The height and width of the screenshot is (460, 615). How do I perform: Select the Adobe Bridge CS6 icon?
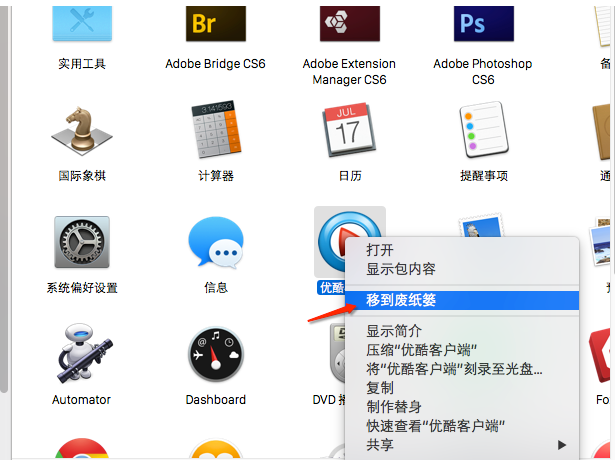(216, 23)
